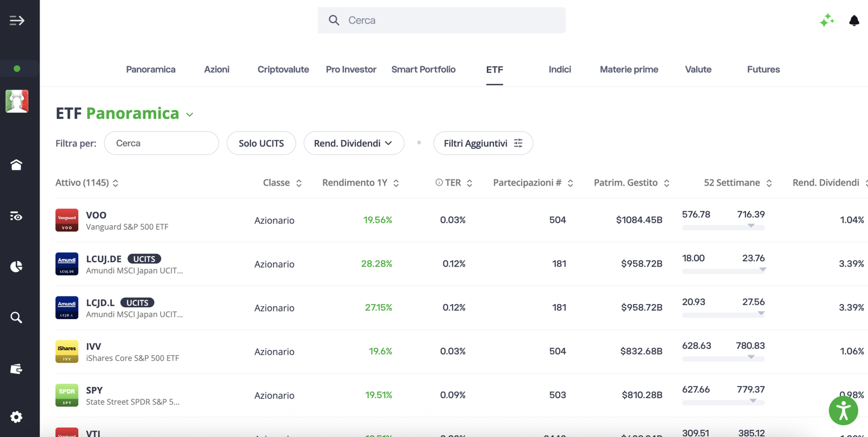Switch to the Azioni tab
Screen dimensions: 868x437
[216, 69]
